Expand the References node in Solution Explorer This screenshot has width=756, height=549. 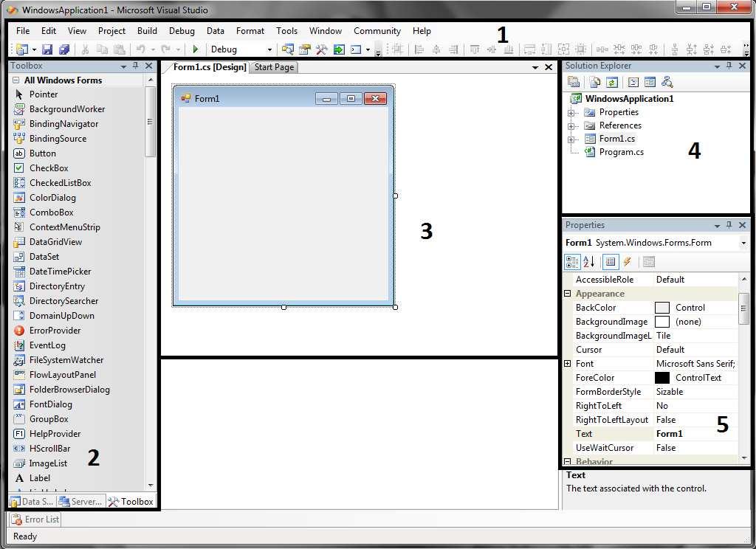point(571,125)
